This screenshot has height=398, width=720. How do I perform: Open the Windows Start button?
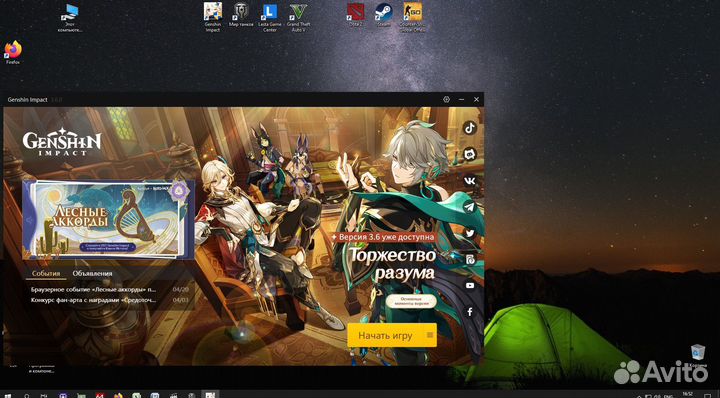point(8,395)
